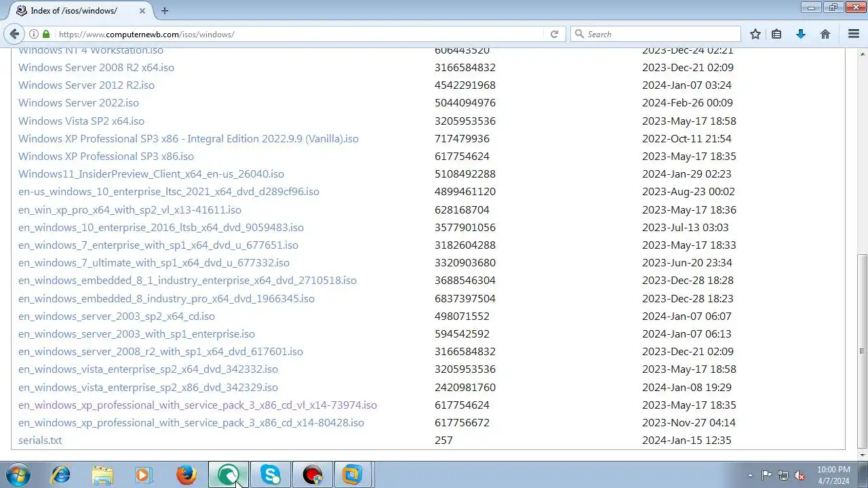Click file size 6837397504
The image size is (868, 488).
465,298
